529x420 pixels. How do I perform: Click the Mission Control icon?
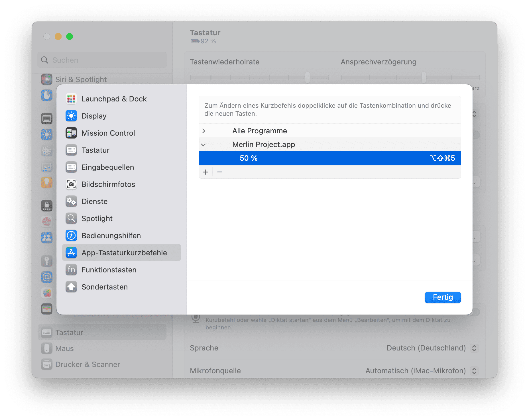(x=71, y=133)
